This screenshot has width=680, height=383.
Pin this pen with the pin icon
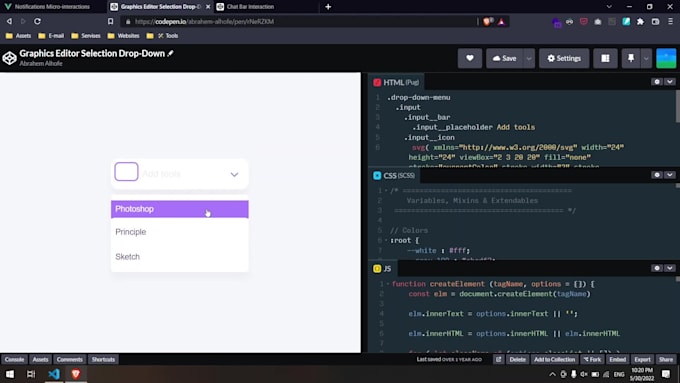[631, 58]
